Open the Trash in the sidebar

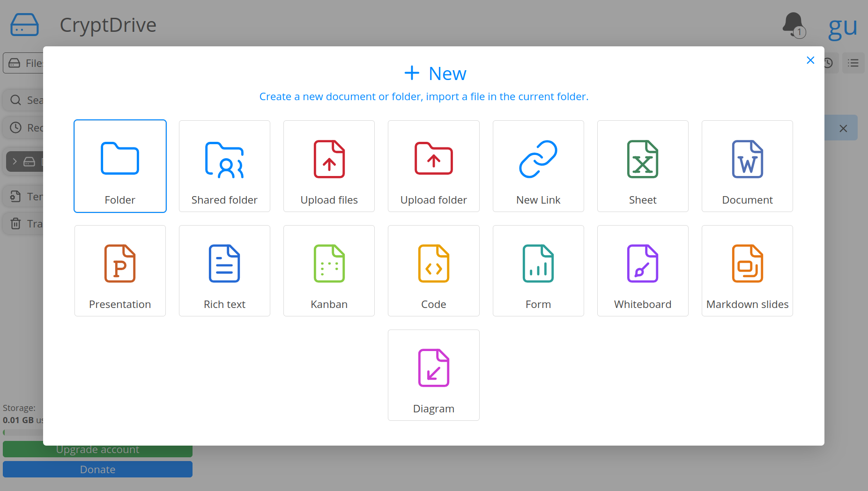pos(23,224)
